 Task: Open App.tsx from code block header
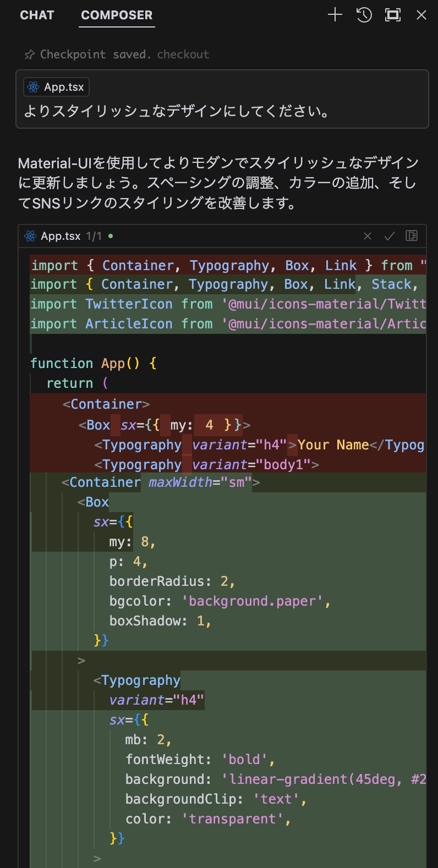(x=61, y=236)
